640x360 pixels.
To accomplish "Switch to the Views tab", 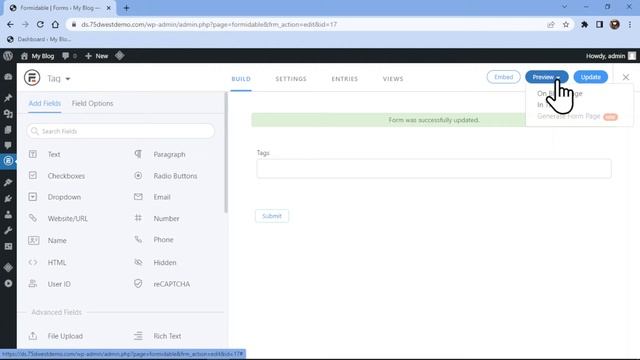I will tap(393, 79).
